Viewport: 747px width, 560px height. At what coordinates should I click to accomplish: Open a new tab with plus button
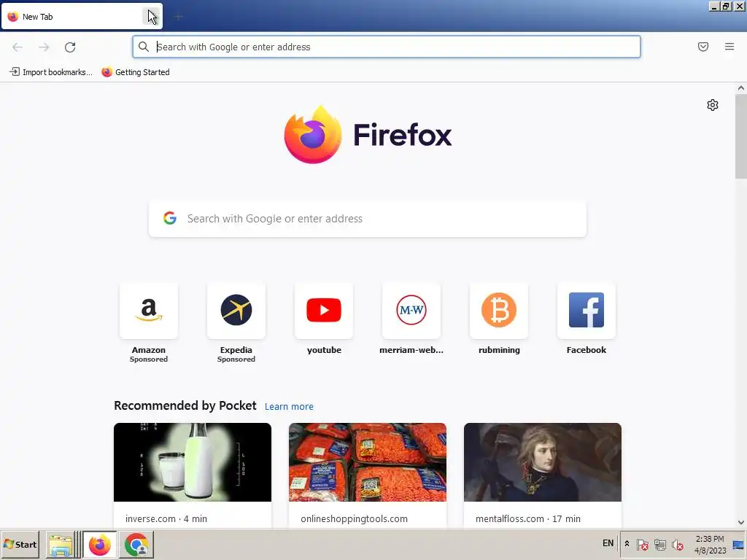click(x=178, y=17)
